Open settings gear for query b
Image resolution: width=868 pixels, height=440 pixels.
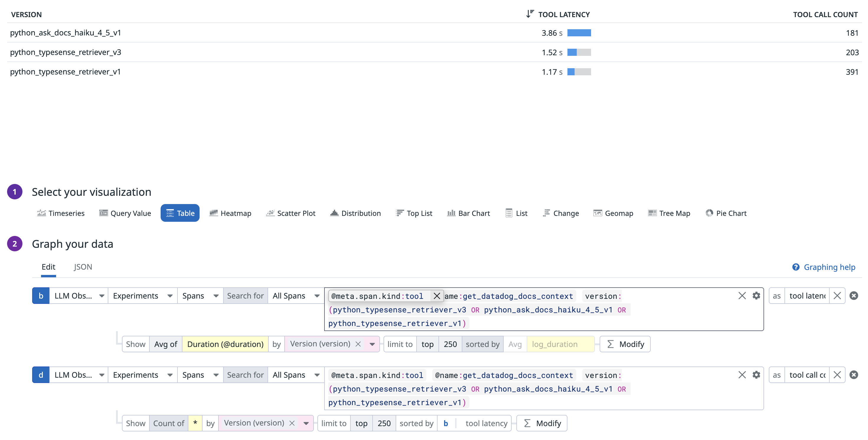click(x=756, y=296)
